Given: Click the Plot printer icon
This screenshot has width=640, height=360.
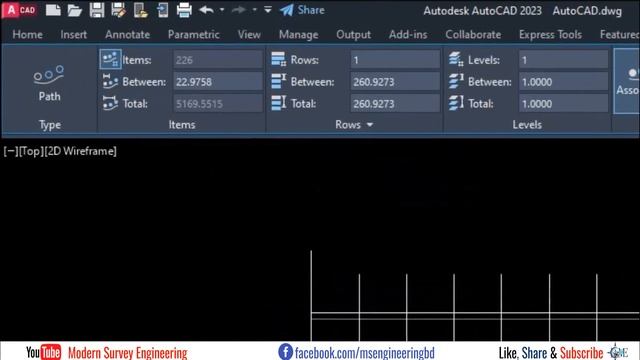Looking at the screenshot, I should point(184,10).
